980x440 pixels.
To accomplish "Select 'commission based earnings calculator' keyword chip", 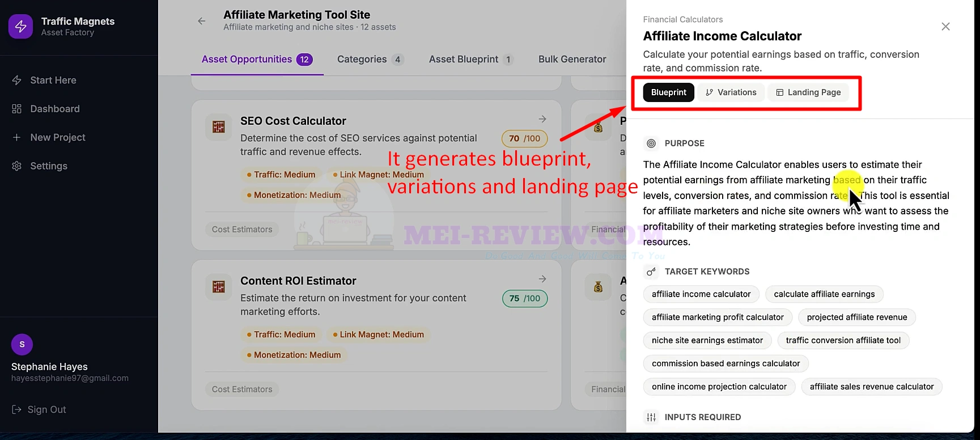I will coord(726,364).
